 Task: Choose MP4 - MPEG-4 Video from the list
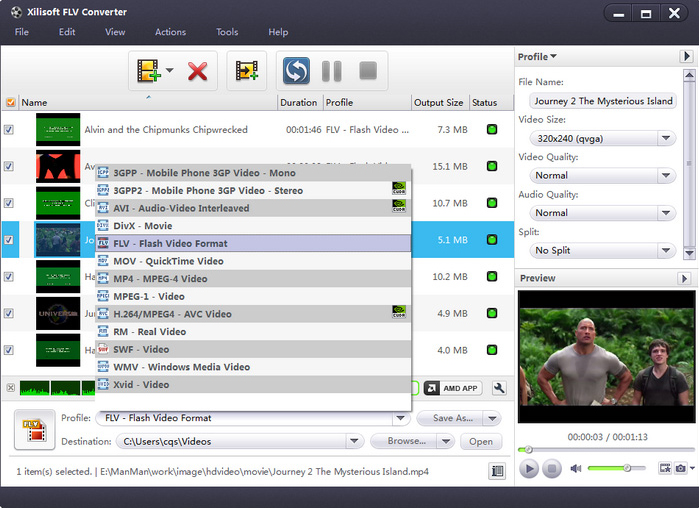160,279
